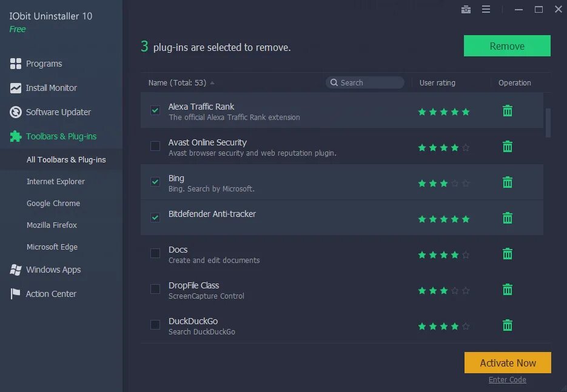This screenshot has height=392, width=567.
Task: Click the Install Monitor chart icon
Action: point(16,88)
